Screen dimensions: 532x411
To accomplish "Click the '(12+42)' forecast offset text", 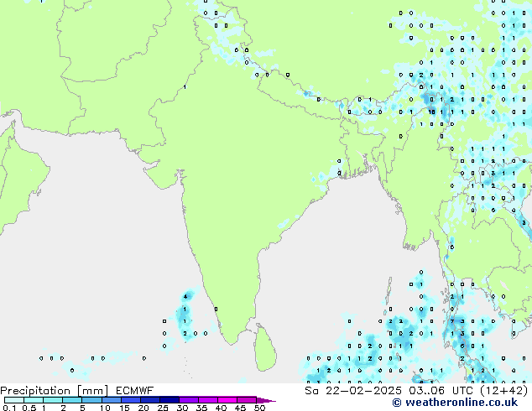I will [504, 391].
